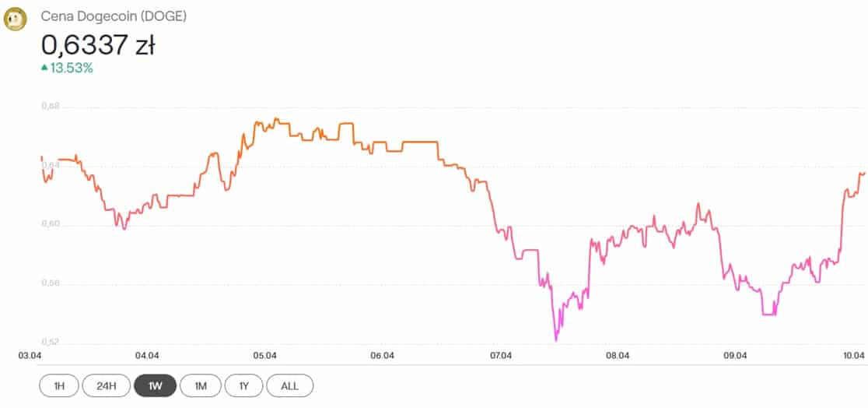Click the 13.53% change indicator

(x=72, y=69)
